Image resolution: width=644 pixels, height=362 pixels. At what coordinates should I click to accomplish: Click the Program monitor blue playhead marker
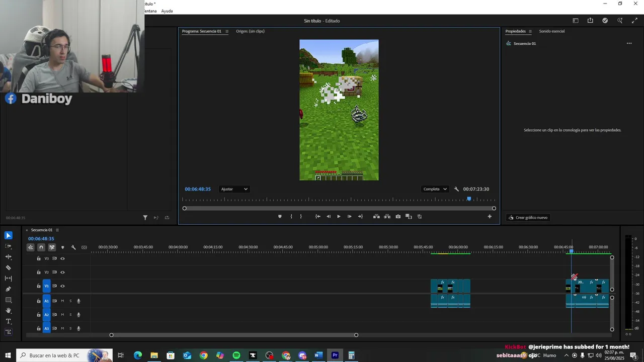(469, 199)
